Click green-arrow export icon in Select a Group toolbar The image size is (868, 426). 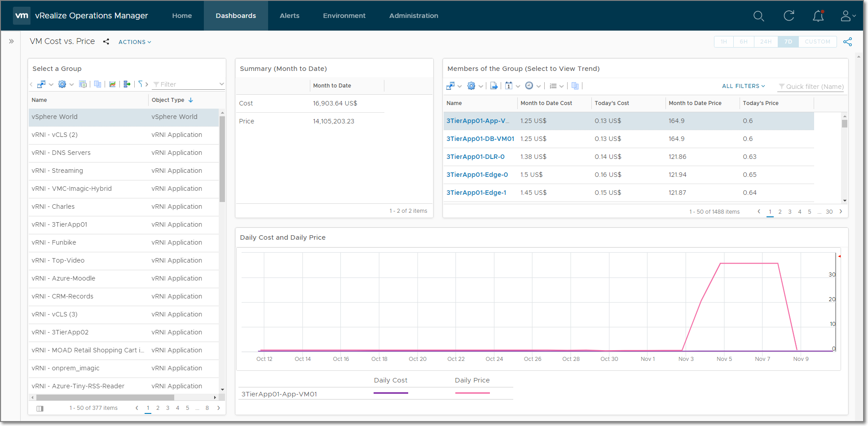[127, 84]
